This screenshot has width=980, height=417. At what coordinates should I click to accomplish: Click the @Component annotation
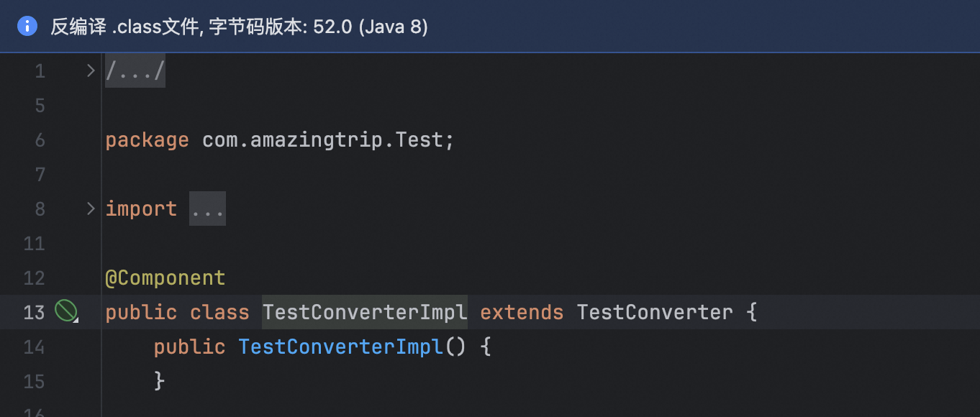pos(165,278)
